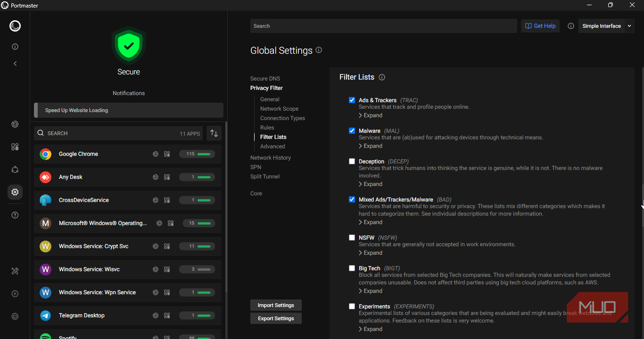Collapse the sidebar with the left arrow

pos(15,64)
